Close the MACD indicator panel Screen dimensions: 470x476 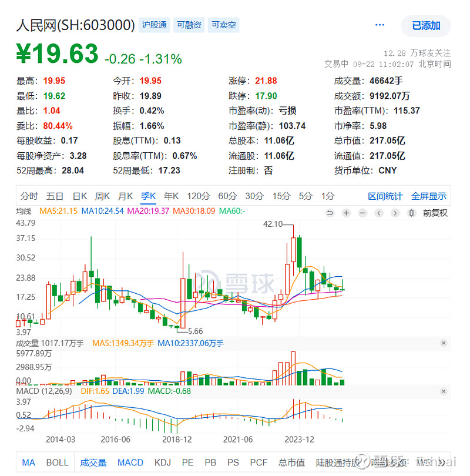click(x=444, y=391)
